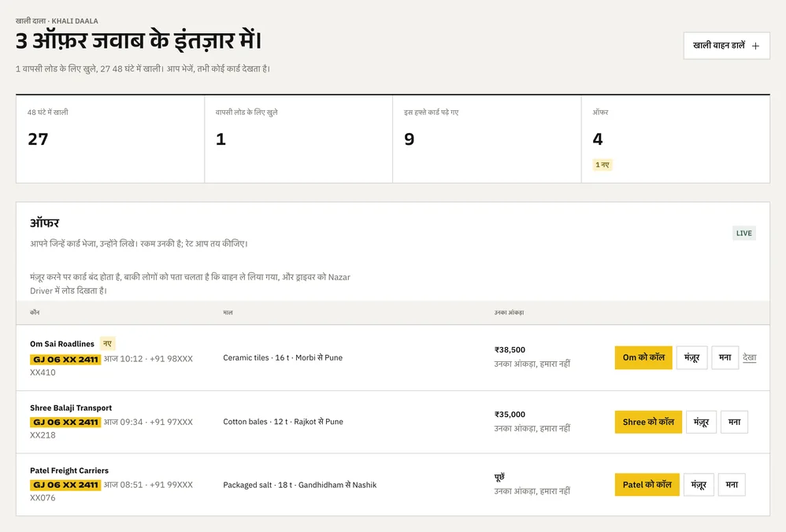Click the Packaged salt · 18 t load details

pyautogui.click(x=300, y=485)
